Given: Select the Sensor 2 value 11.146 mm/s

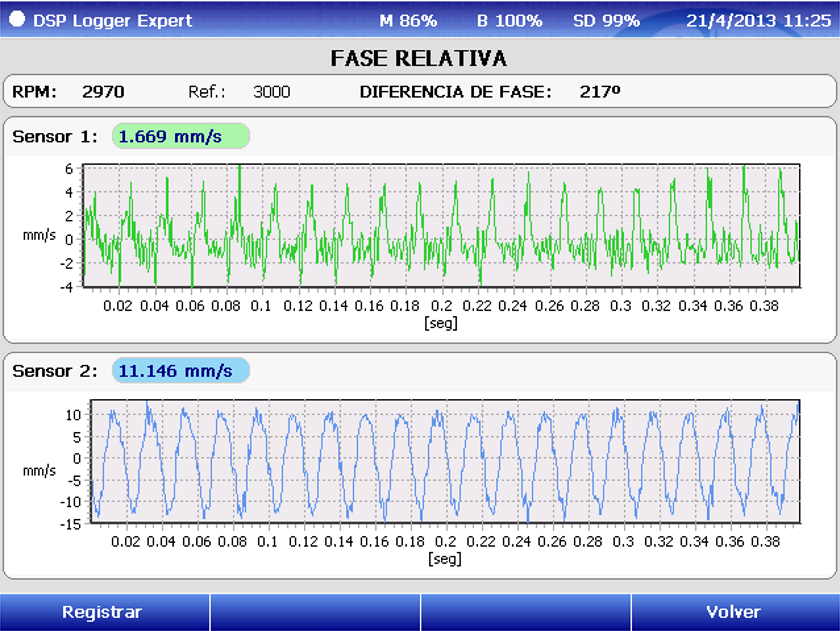Looking at the screenshot, I should pos(181,371).
